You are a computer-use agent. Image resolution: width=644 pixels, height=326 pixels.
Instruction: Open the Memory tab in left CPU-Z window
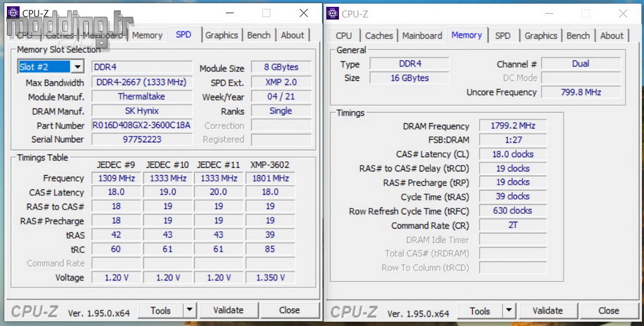pos(147,35)
